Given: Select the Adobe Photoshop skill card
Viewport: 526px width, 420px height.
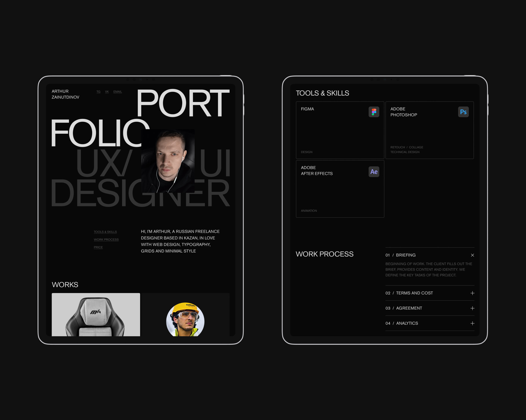Looking at the screenshot, I should pyautogui.click(x=429, y=131).
